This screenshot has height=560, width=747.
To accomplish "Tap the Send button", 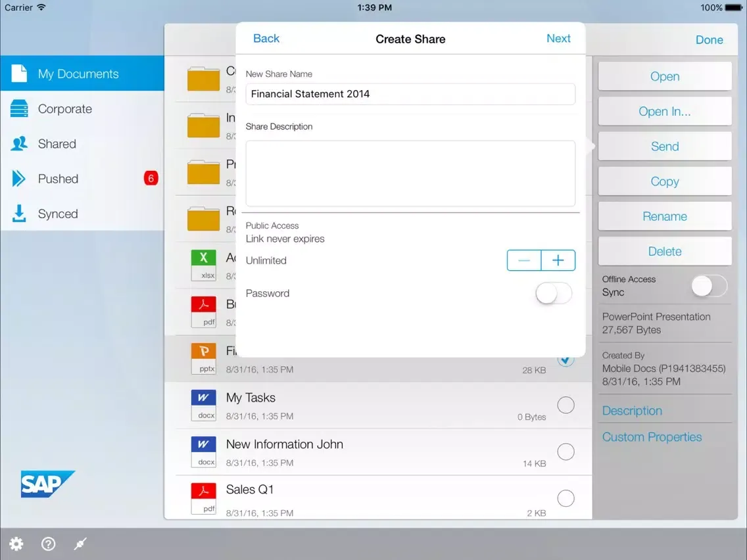I will [x=665, y=146].
